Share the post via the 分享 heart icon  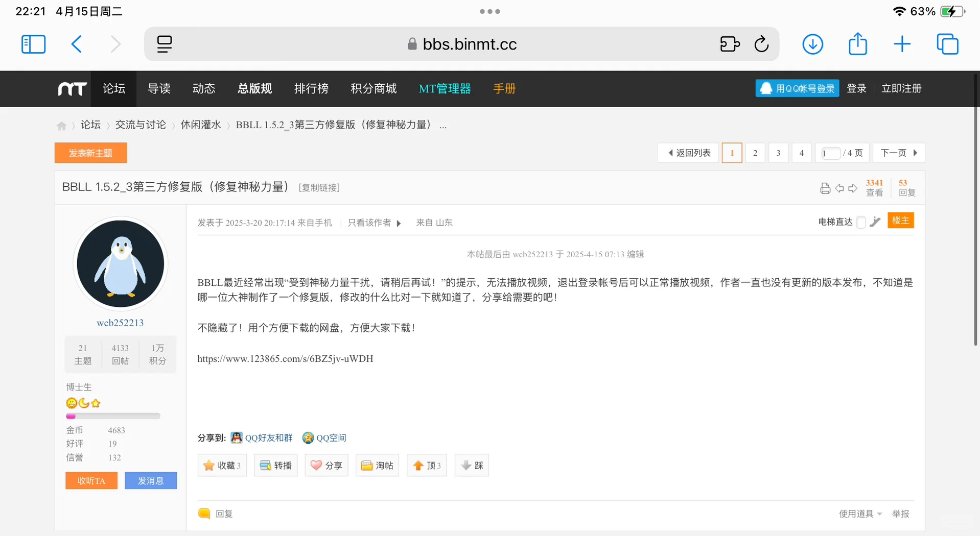tap(326, 465)
